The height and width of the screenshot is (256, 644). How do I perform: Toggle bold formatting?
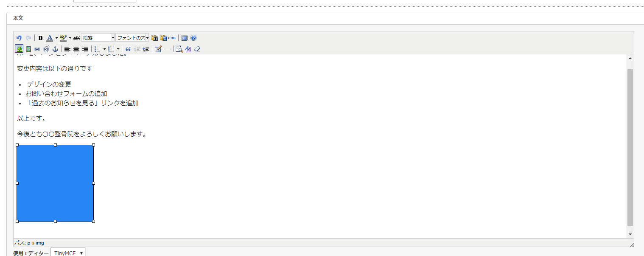(x=41, y=38)
